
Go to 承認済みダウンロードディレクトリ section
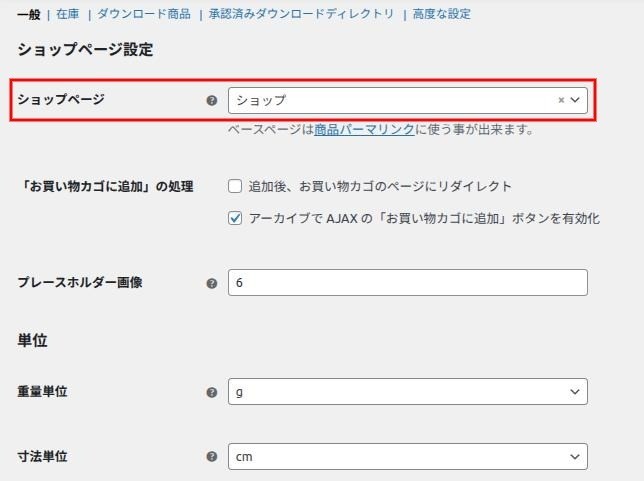pos(301,14)
